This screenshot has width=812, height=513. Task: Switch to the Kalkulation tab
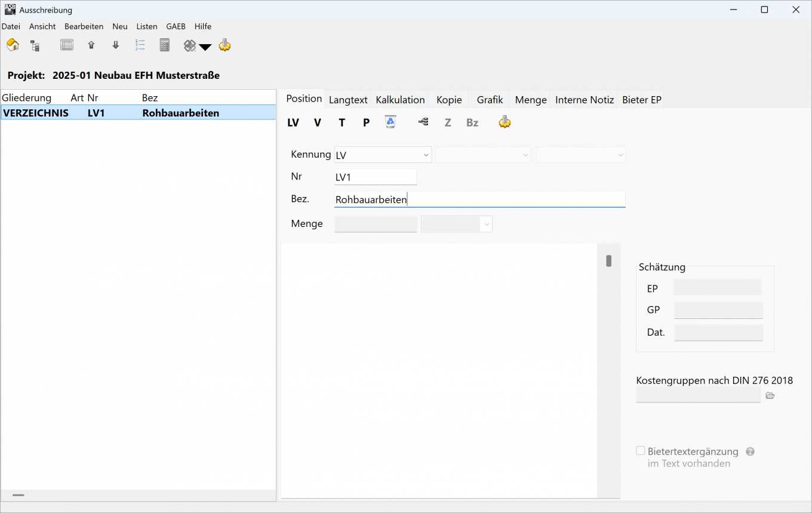coord(400,100)
